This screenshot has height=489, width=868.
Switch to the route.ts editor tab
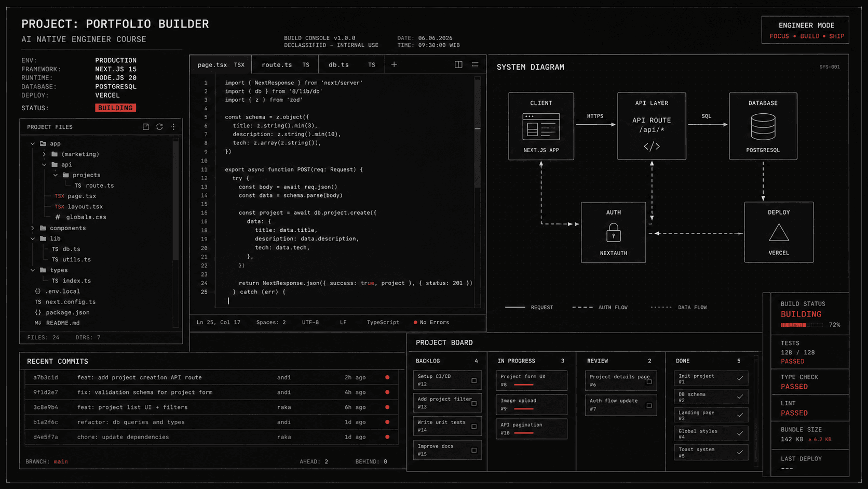point(285,64)
